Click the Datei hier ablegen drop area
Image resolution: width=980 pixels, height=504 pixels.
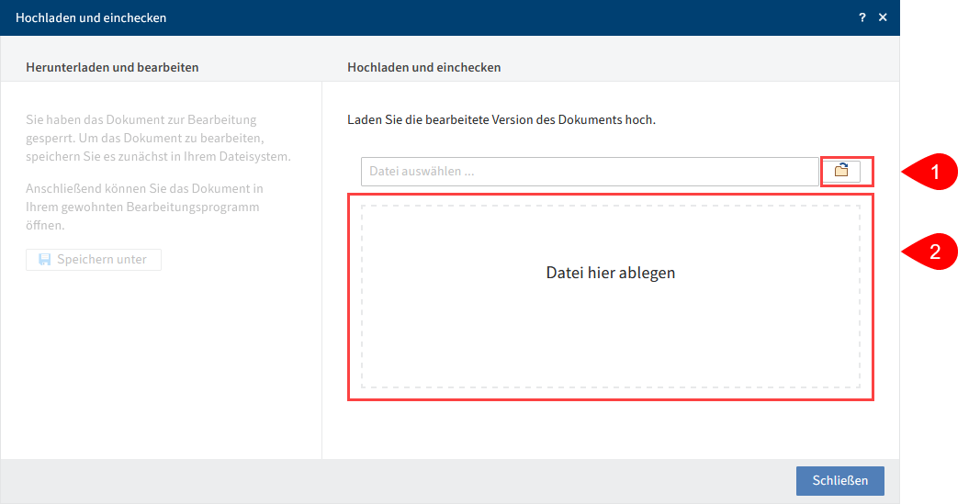(x=611, y=297)
